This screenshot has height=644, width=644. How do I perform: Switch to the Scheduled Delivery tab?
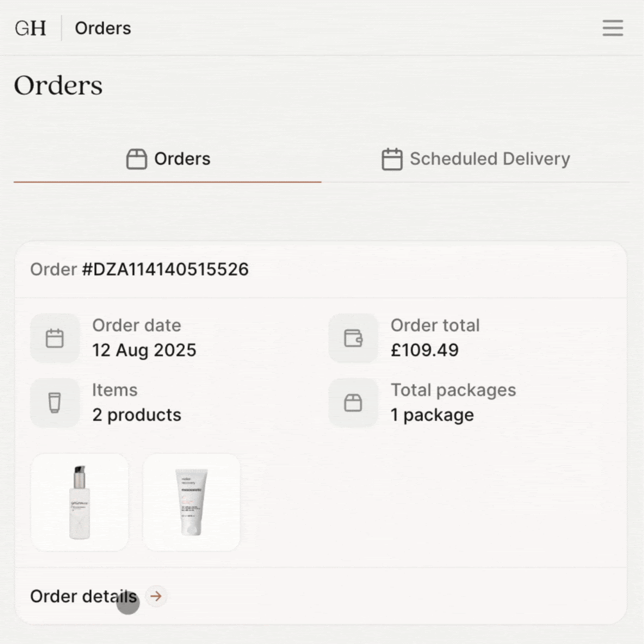(476, 159)
